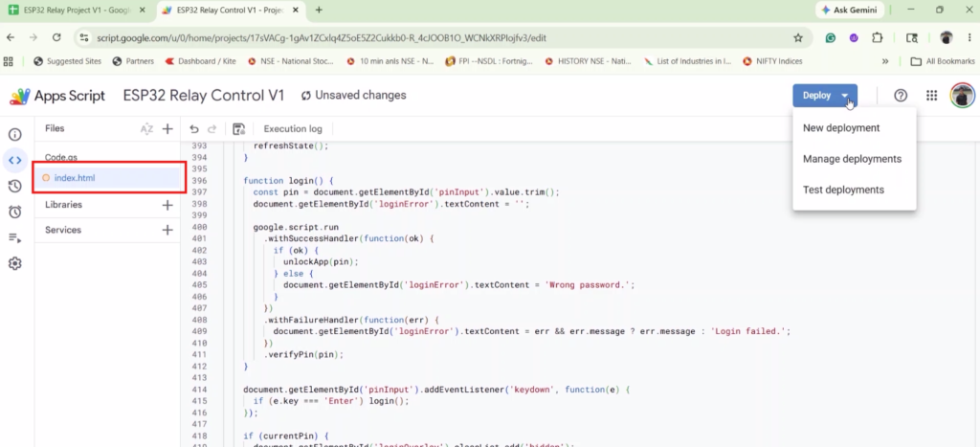Open the Triggers alarm clock icon
This screenshot has width=980, height=447.
[15, 212]
